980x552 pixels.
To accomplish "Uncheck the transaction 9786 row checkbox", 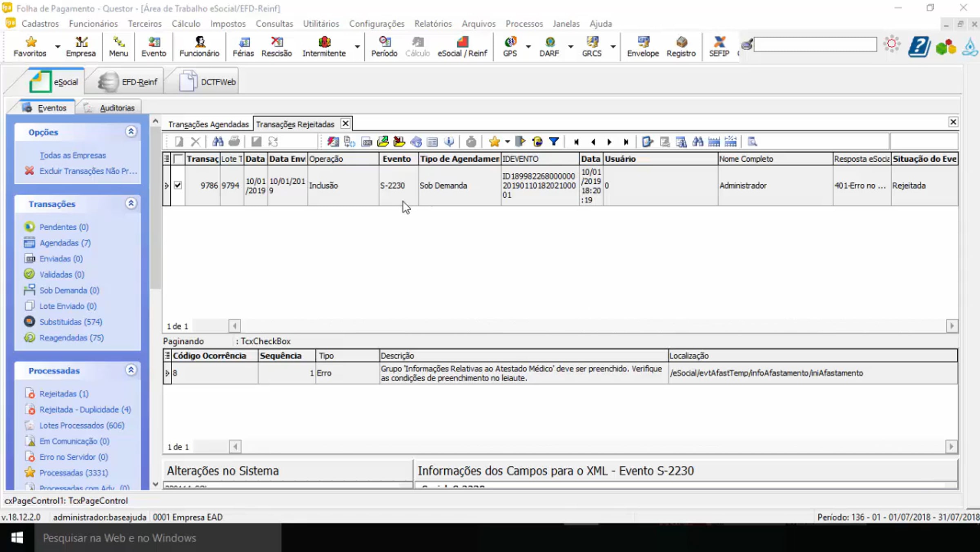I will [178, 185].
